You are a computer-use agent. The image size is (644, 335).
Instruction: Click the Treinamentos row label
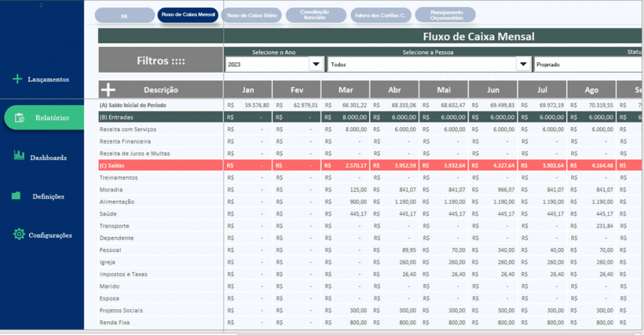118,178
